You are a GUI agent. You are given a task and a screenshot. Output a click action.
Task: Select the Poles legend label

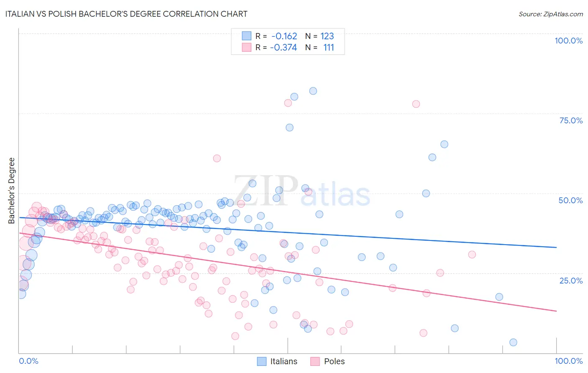point(335,361)
